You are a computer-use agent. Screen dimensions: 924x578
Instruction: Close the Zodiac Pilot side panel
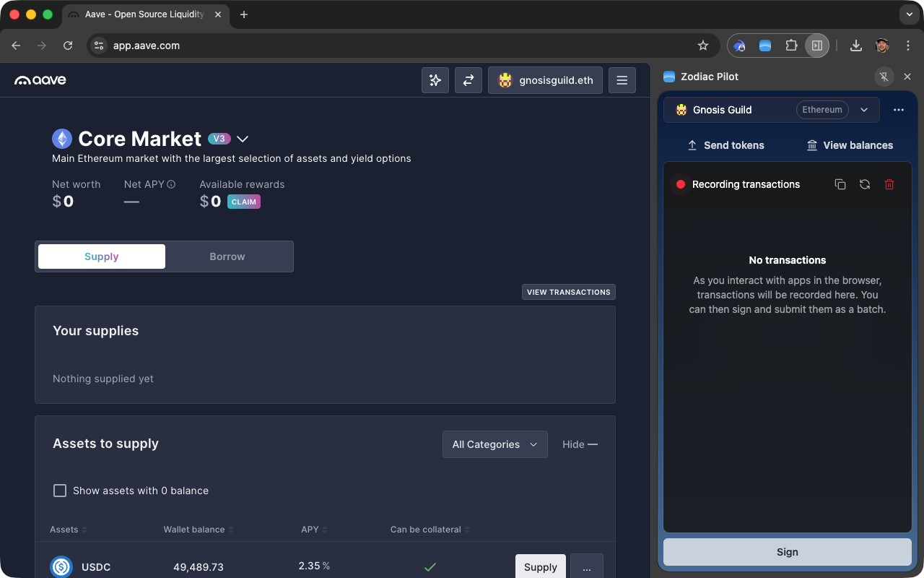point(907,77)
